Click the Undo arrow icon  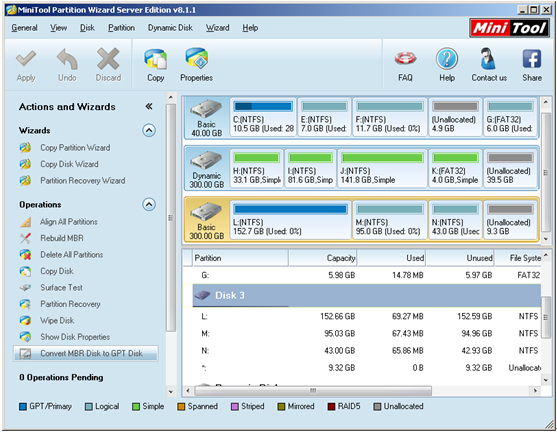click(67, 59)
